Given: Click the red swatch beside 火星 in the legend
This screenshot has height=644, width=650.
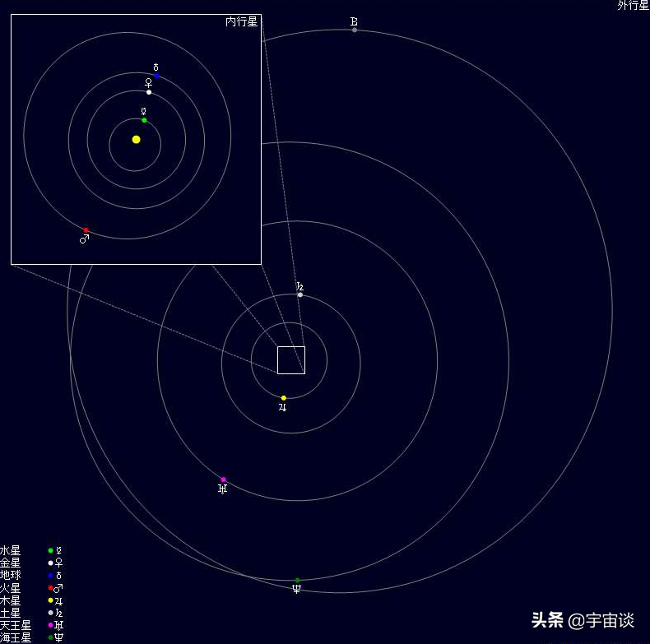Looking at the screenshot, I should 50,588.
